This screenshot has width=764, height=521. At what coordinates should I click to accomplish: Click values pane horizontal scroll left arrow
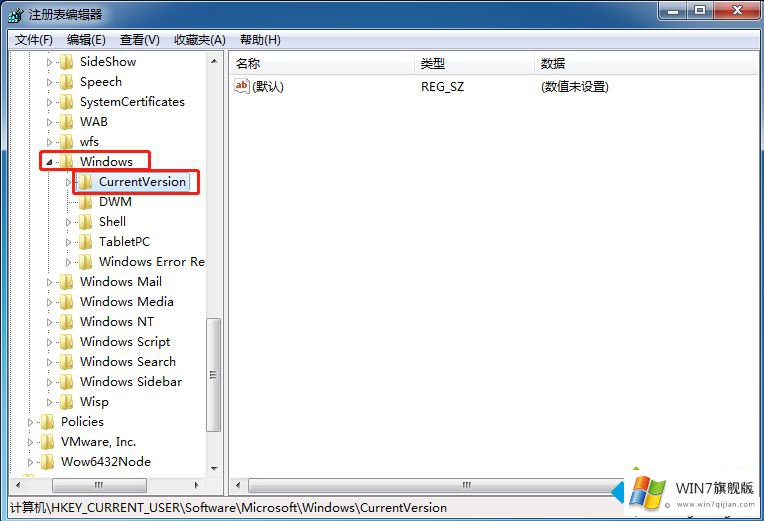238,485
